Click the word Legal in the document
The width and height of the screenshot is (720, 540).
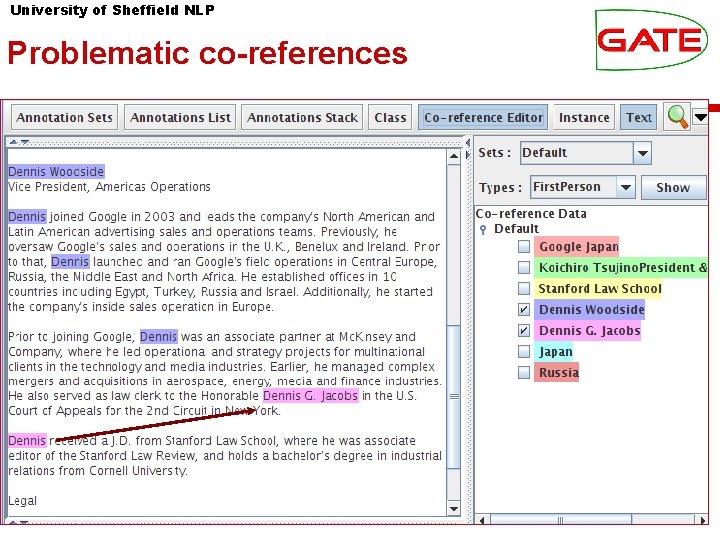pyautogui.click(x=22, y=501)
